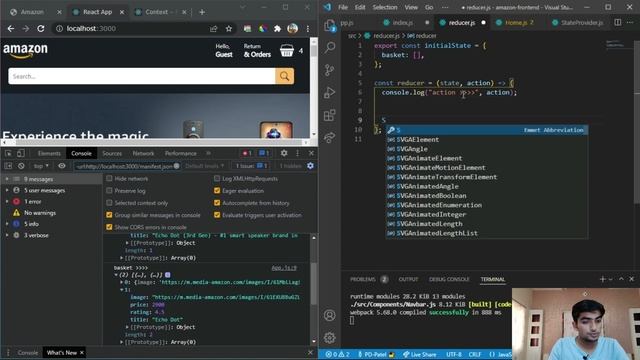640x360 pixels.
Task: Create a live expression (eye icon)
Action: [x=62, y=166]
